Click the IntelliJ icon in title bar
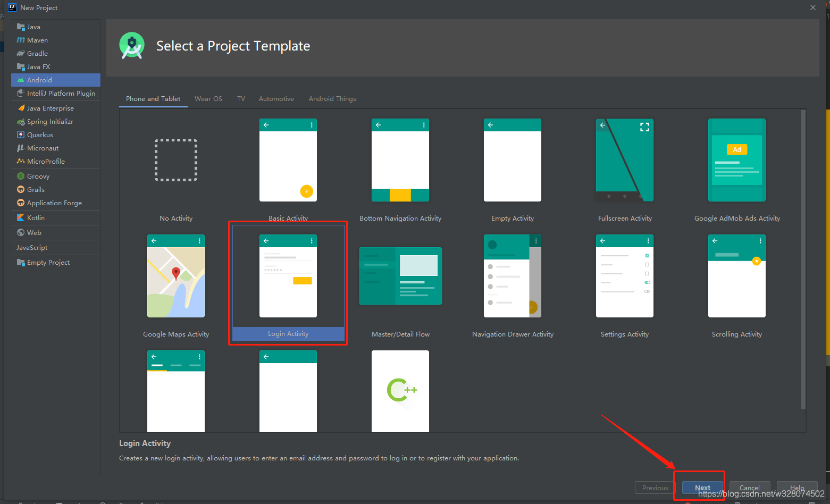 pyautogui.click(x=12, y=7)
